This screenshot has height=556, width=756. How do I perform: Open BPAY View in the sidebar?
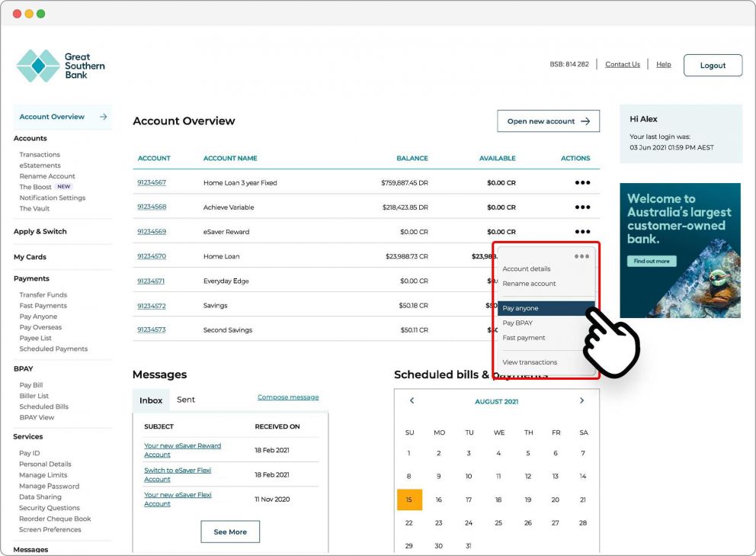37,417
